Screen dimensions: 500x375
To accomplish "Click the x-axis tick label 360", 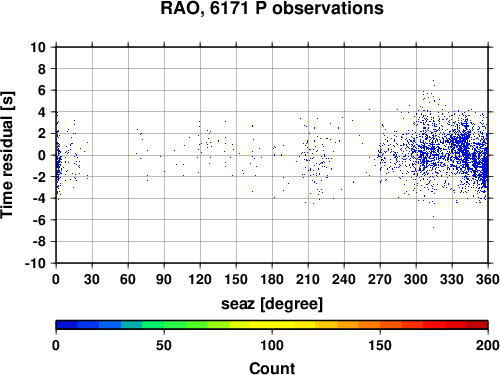I will click(488, 279).
